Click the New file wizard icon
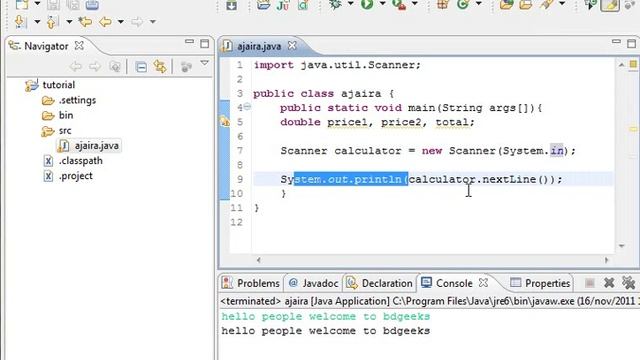This screenshot has height=360, width=640. [21, 4]
